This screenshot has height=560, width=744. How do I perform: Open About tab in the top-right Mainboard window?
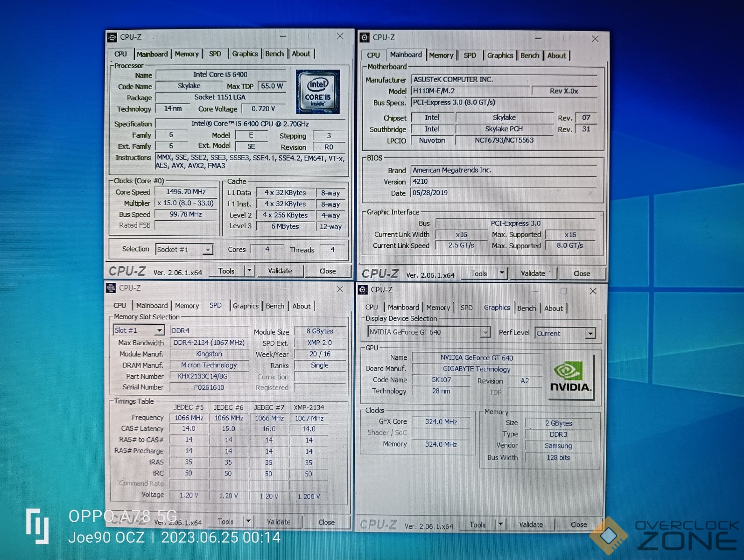point(556,56)
